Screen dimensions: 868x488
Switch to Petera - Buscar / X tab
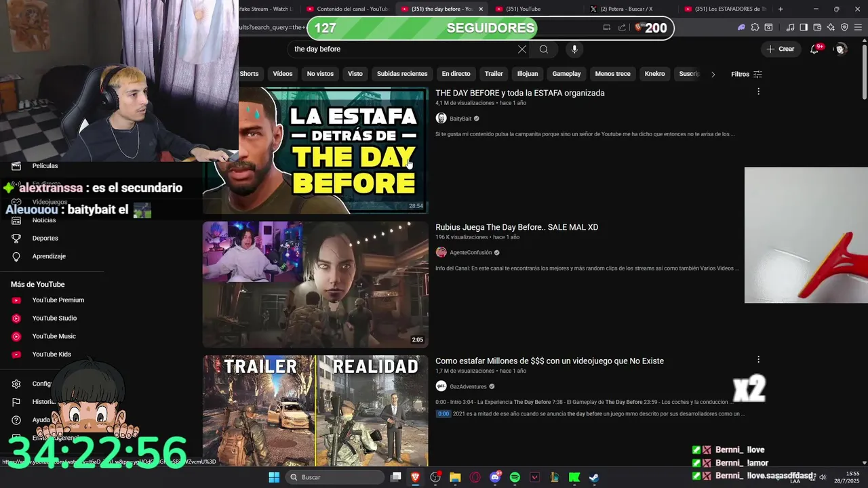pyautogui.click(x=627, y=9)
